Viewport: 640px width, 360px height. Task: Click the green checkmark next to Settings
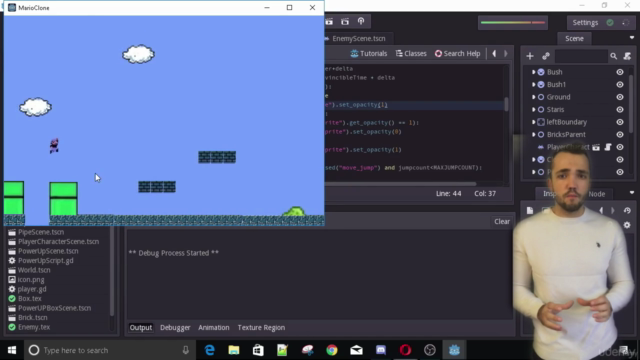(x=610, y=22)
